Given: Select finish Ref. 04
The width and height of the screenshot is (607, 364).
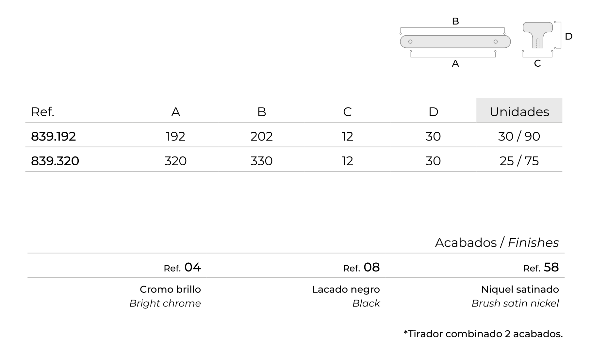Looking at the screenshot, I should click(x=182, y=267).
